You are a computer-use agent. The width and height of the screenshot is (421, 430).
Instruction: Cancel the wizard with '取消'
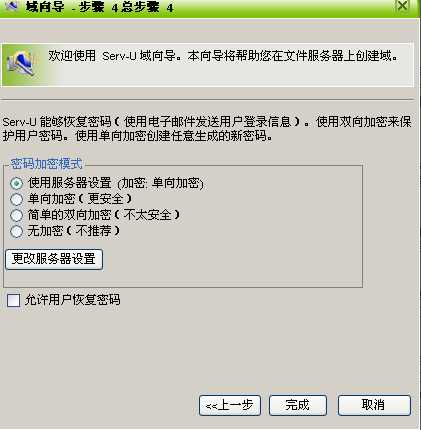coord(374,405)
